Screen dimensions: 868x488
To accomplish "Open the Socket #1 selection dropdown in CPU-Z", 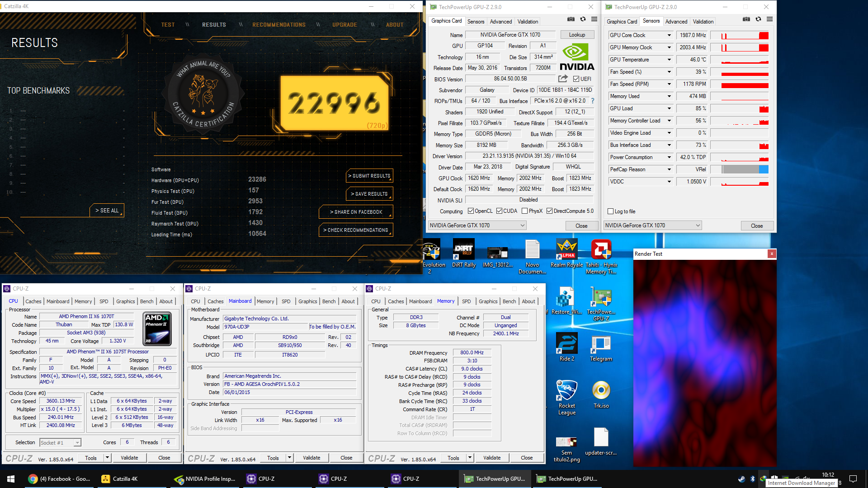I will click(x=60, y=442).
